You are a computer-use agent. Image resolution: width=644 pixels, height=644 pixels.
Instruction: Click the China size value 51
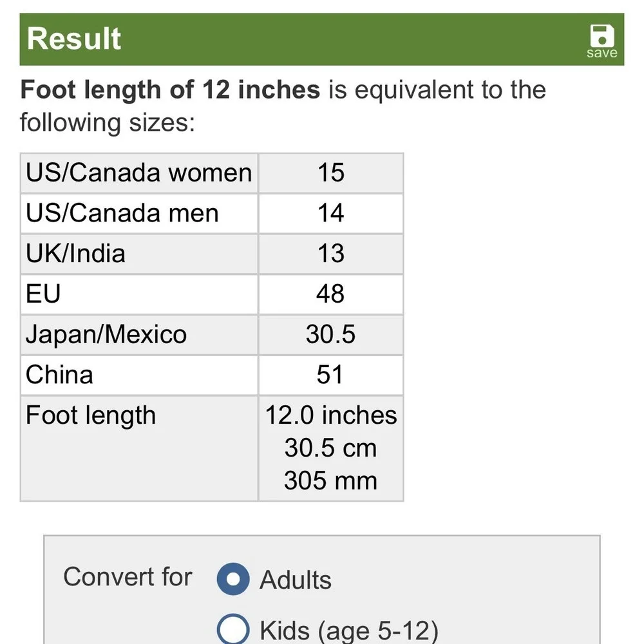click(x=330, y=375)
